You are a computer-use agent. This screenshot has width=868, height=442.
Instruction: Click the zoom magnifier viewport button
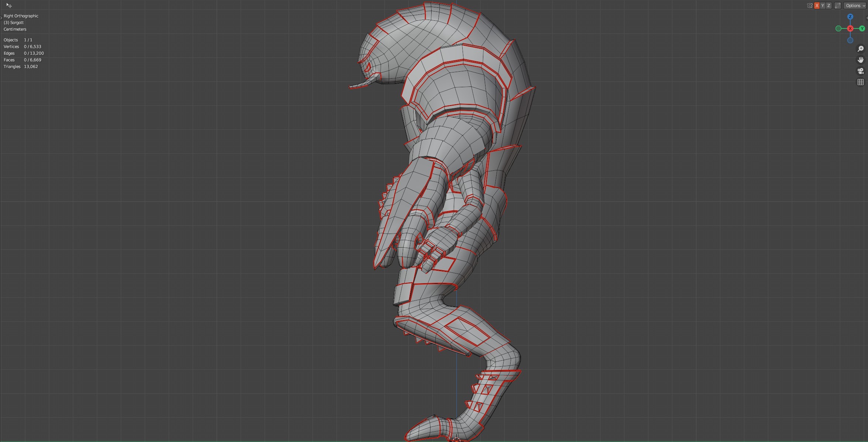pos(861,49)
